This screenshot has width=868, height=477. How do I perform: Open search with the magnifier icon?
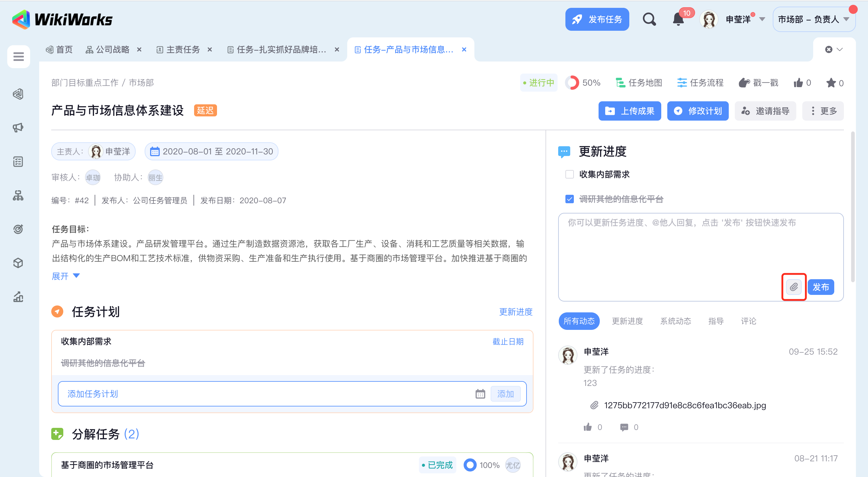[649, 20]
